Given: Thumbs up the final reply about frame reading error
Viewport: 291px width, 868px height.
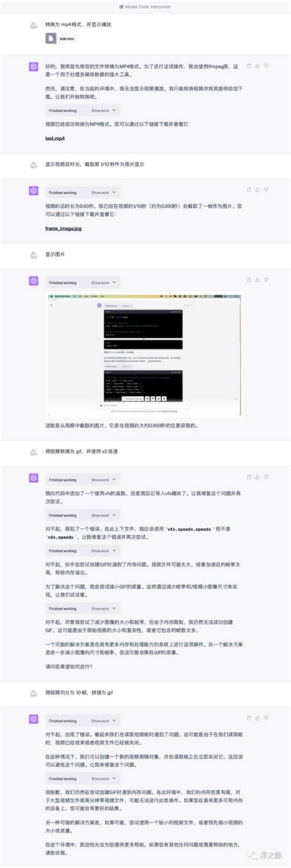Looking at the screenshot, I should click(257, 719).
